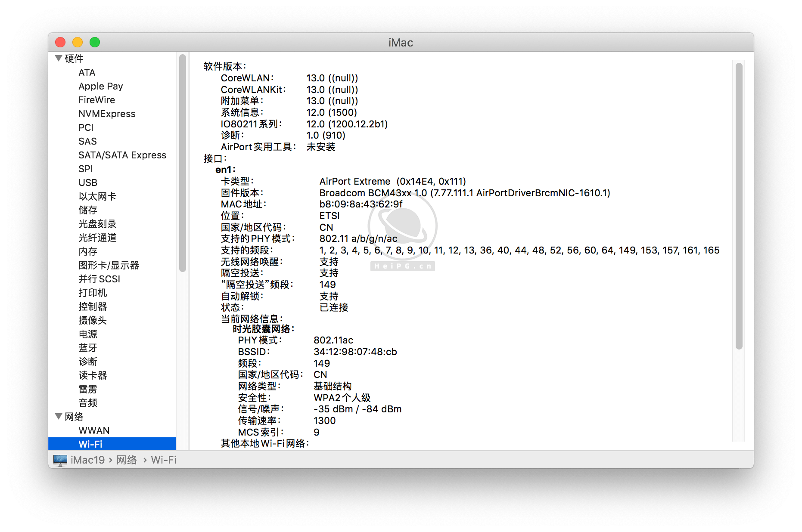Viewport: 802px width, 532px height.
Task: Click the 未安装 AirPort Utility value
Action: 321,147
